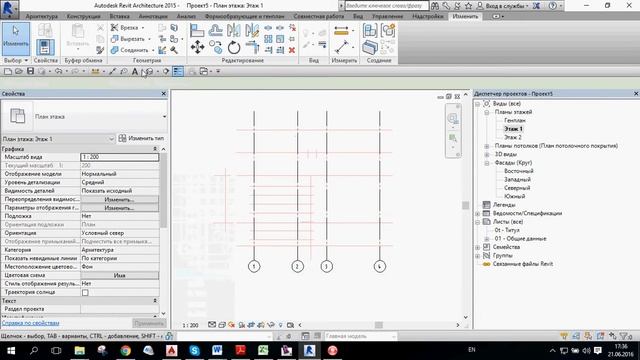Expand the Планы потолков tree node

(487, 146)
